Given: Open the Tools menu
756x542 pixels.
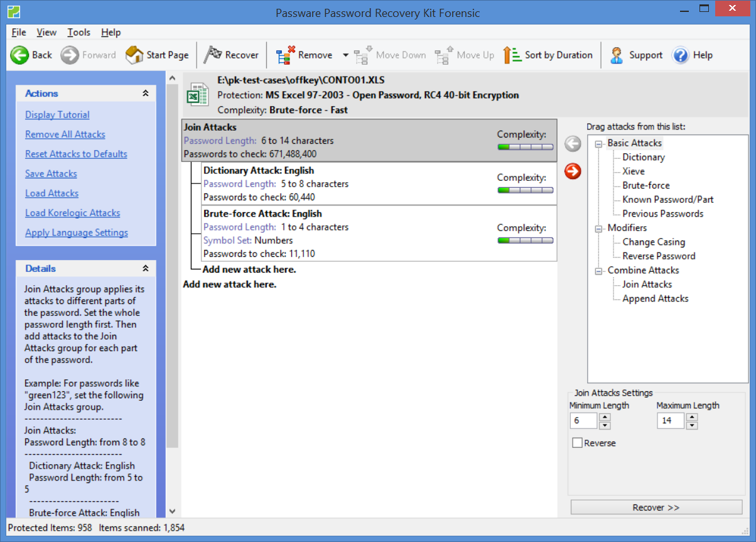Looking at the screenshot, I should tap(78, 32).
